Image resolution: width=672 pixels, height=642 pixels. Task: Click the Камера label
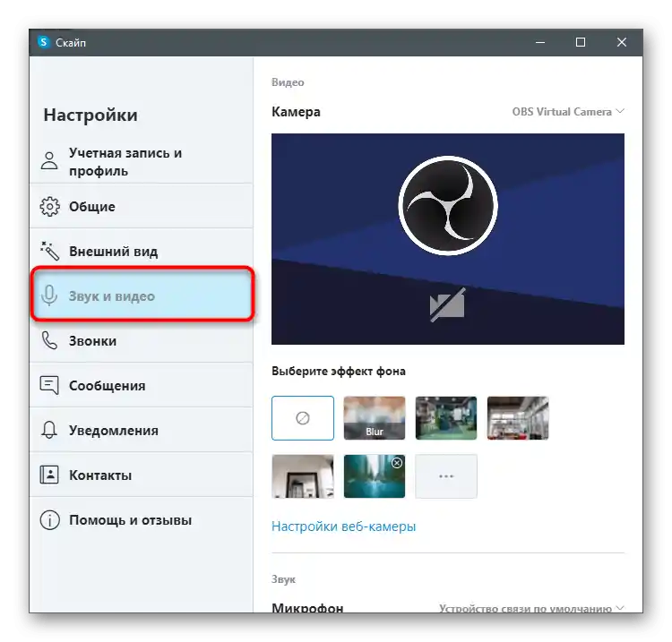(297, 112)
